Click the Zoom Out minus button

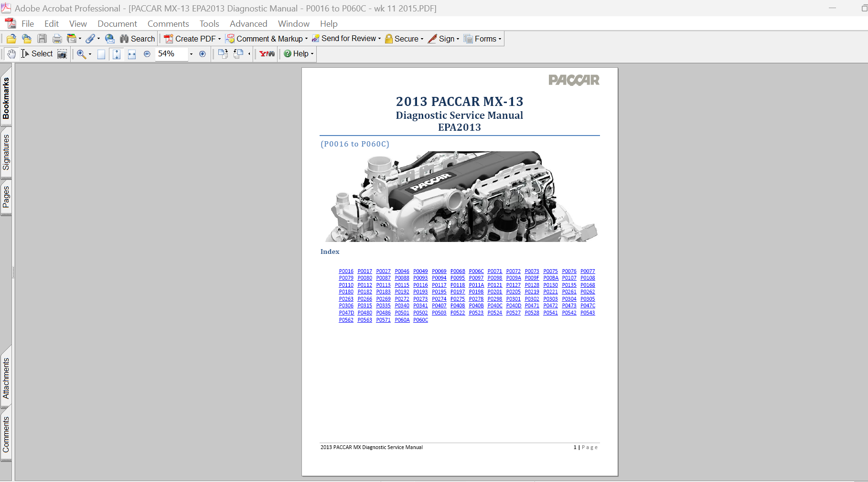tap(147, 54)
